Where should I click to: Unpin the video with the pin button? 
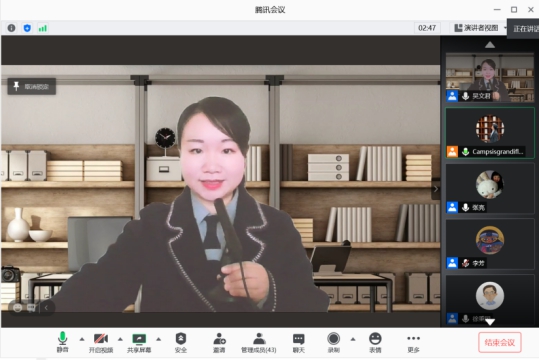[x=32, y=86]
